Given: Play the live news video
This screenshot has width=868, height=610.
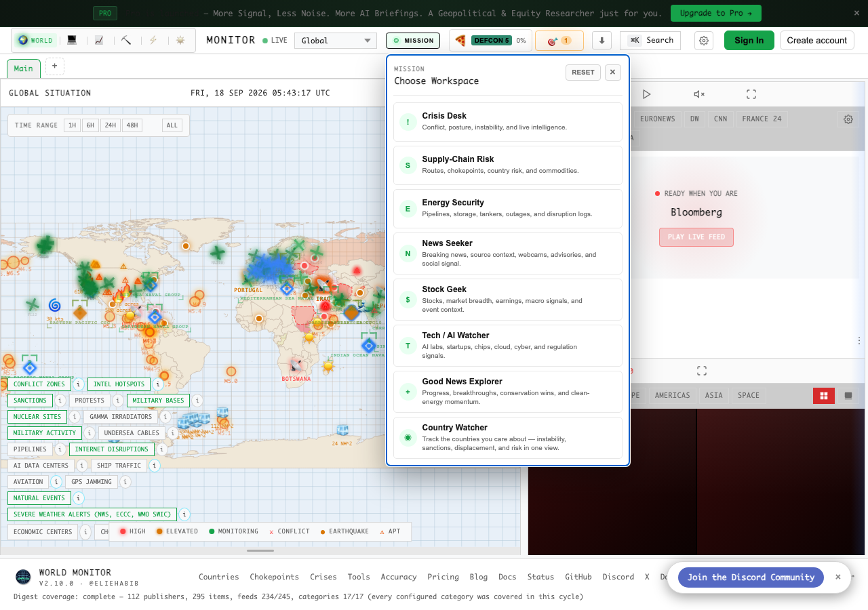Looking at the screenshot, I should [x=647, y=94].
